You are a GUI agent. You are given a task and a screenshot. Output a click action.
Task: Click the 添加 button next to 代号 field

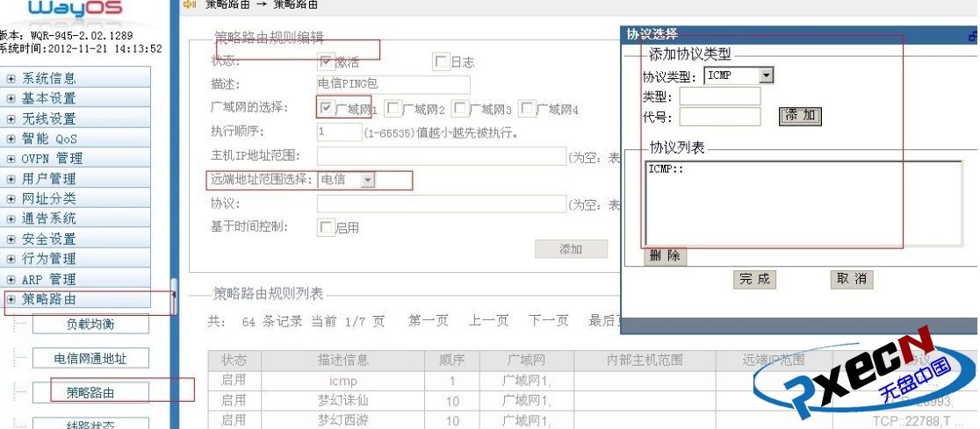[799, 116]
